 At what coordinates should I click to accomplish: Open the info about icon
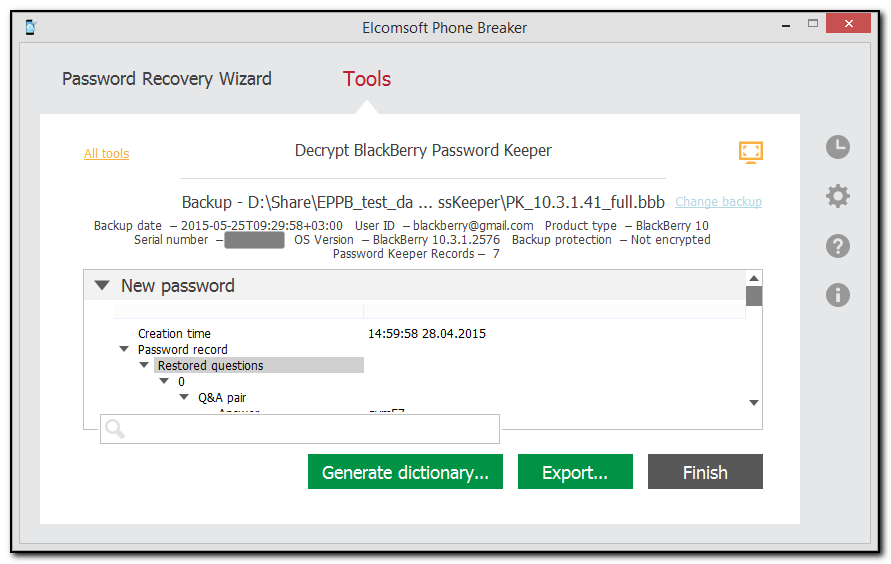(x=838, y=294)
